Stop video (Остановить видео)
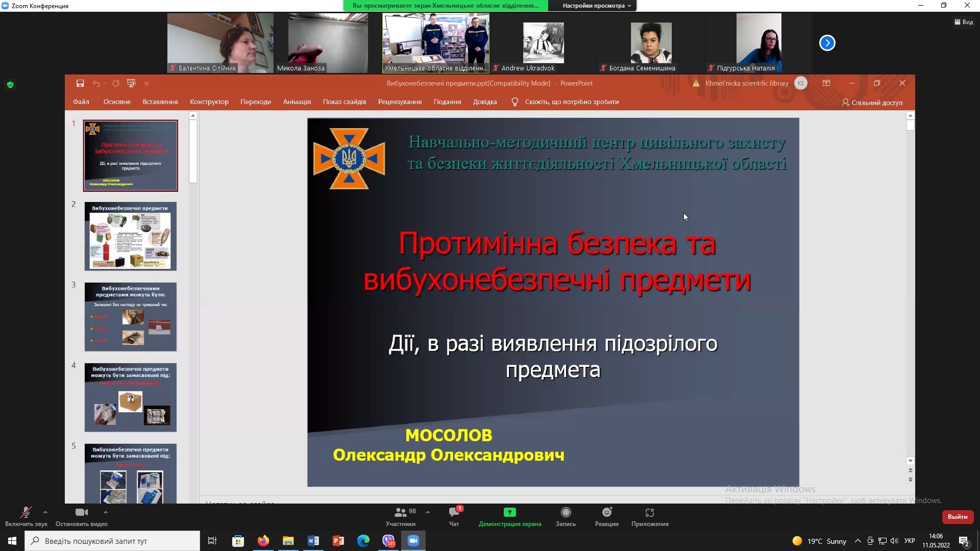This screenshot has height=551, width=980. [x=81, y=513]
